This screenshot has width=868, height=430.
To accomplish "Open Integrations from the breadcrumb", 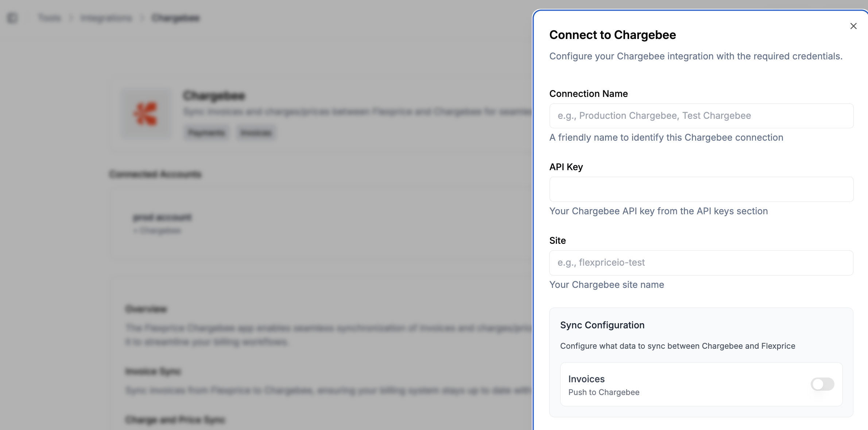I will point(105,18).
